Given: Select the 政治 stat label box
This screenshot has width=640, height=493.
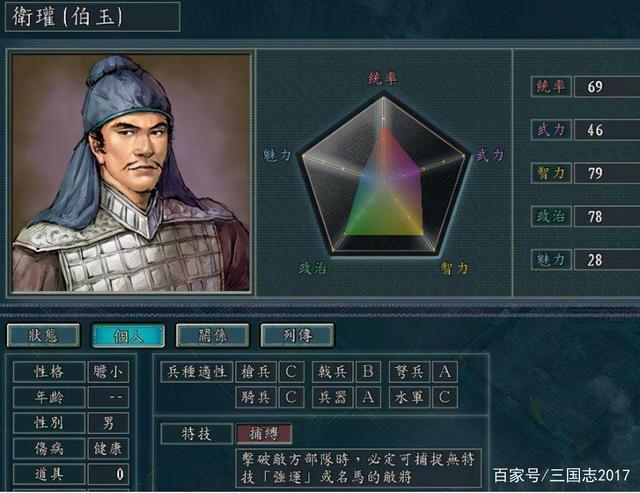Looking at the screenshot, I should [x=551, y=216].
